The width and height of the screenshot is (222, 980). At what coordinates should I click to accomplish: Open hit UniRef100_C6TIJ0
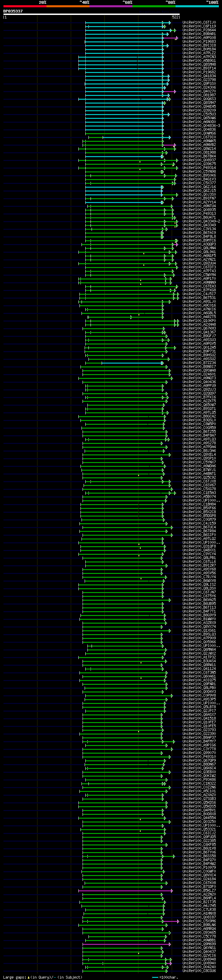199,23
